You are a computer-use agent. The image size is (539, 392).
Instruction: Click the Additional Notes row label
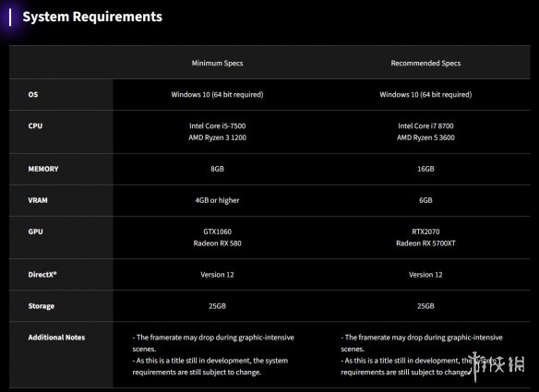coord(56,338)
